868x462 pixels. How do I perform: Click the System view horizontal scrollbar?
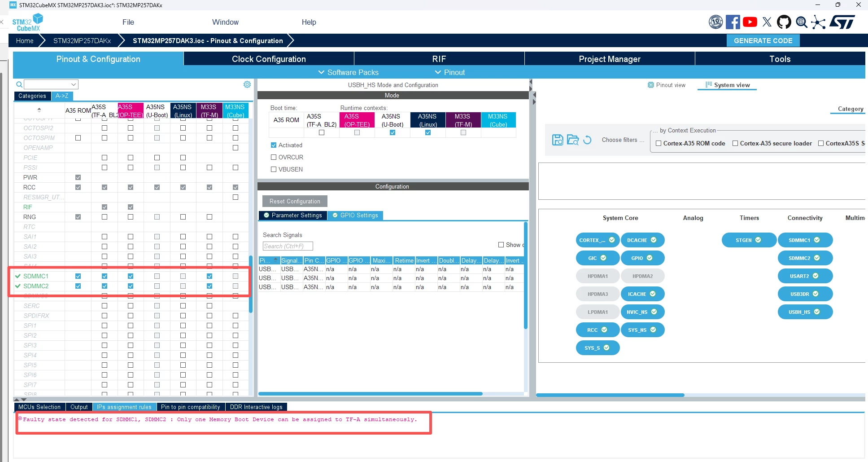(x=610, y=395)
